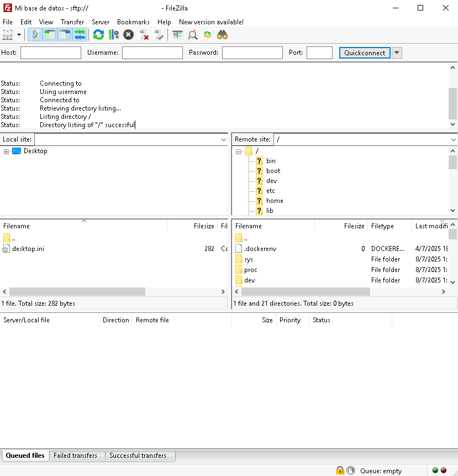Viewport: 458px width, 476px height.
Task: Click the local file list horizontal scrollbar
Action: [77, 292]
